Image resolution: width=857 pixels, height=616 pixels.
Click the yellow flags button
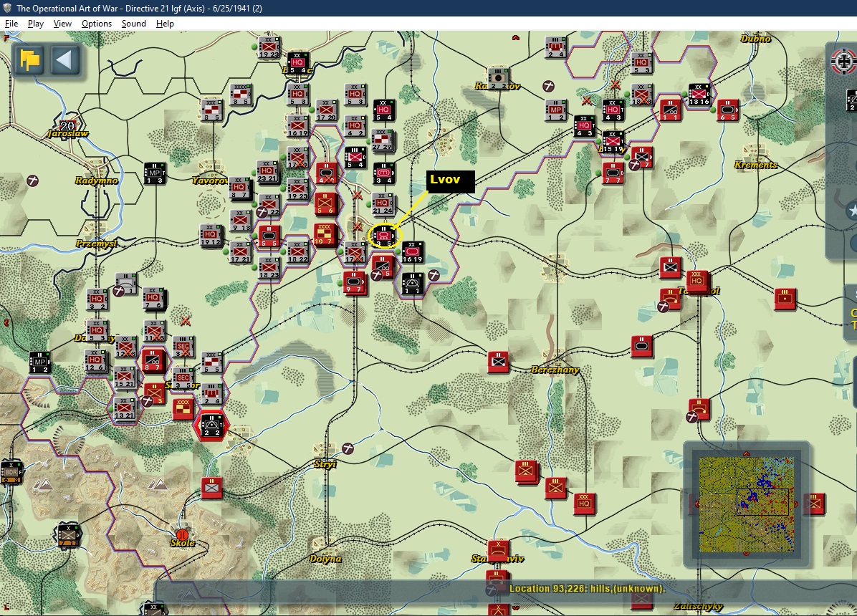29,59
